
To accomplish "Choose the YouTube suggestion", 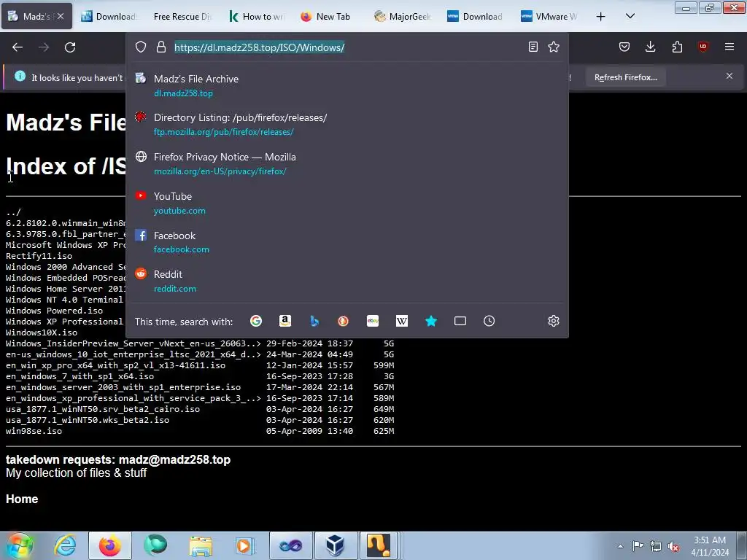I will pyautogui.click(x=347, y=203).
